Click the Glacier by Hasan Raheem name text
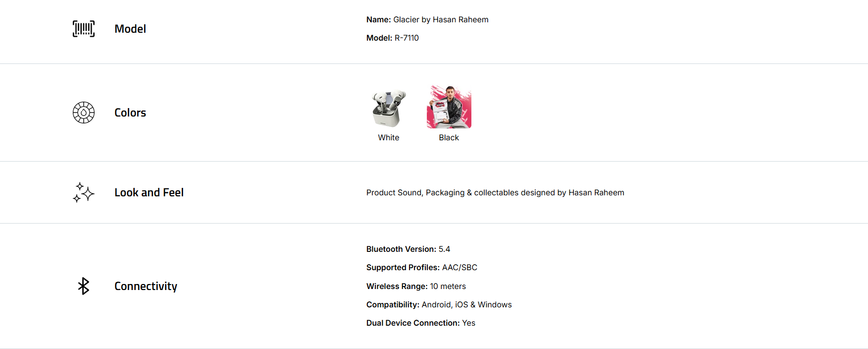The image size is (868, 349). pos(440,20)
